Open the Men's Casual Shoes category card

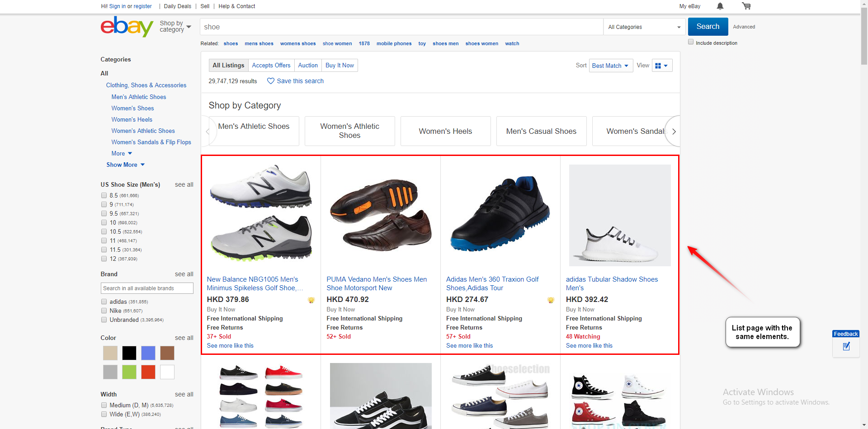click(x=541, y=131)
